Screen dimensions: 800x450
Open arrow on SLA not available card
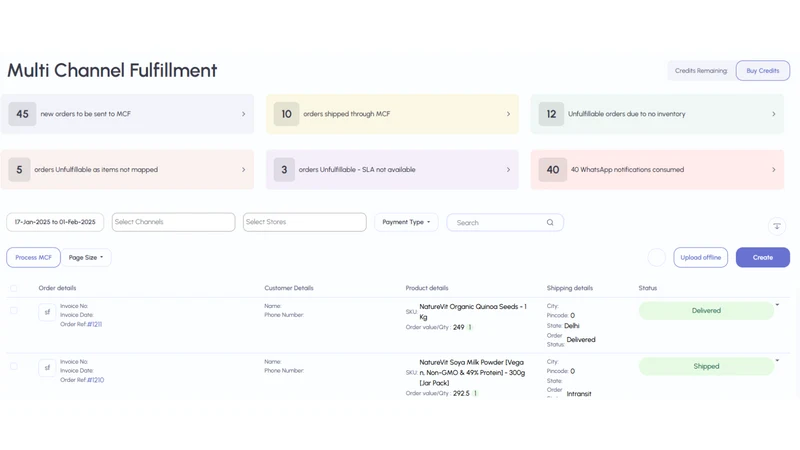(508, 169)
